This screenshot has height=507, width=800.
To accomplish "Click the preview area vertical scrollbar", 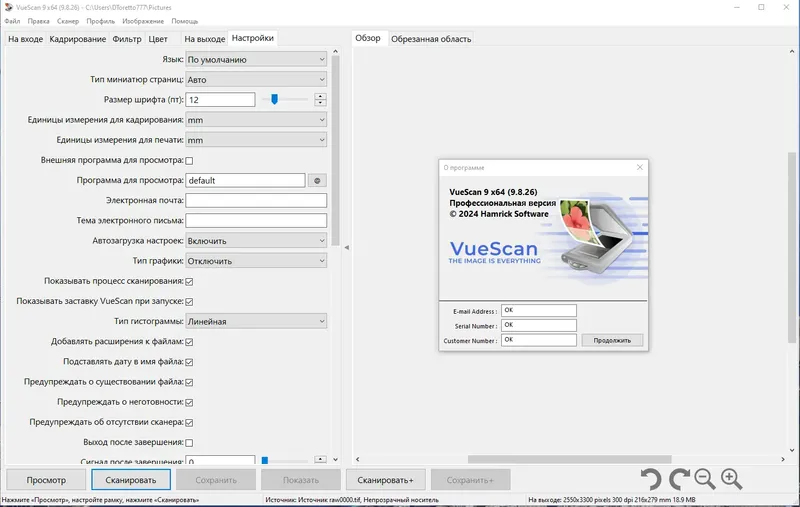I will (791, 247).
